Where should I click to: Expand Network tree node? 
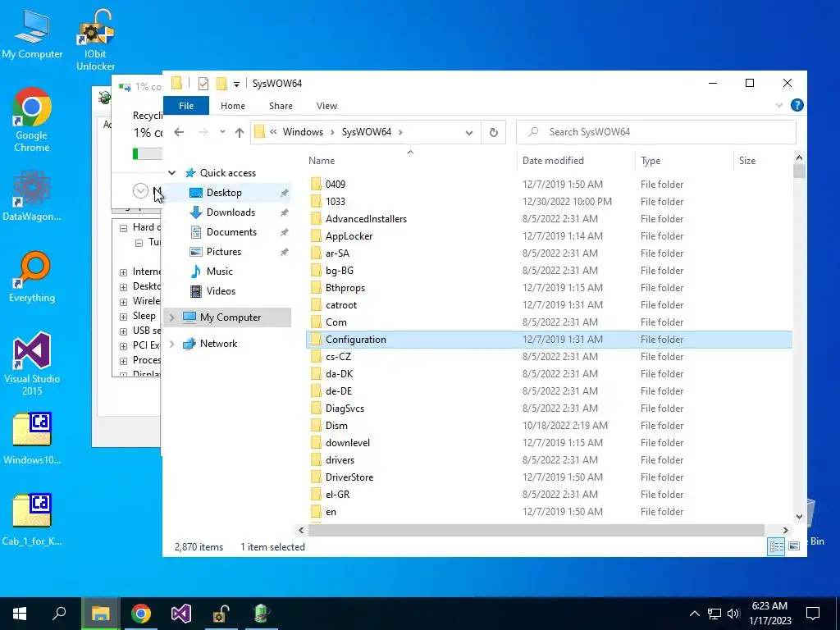(x=172, y=344)
